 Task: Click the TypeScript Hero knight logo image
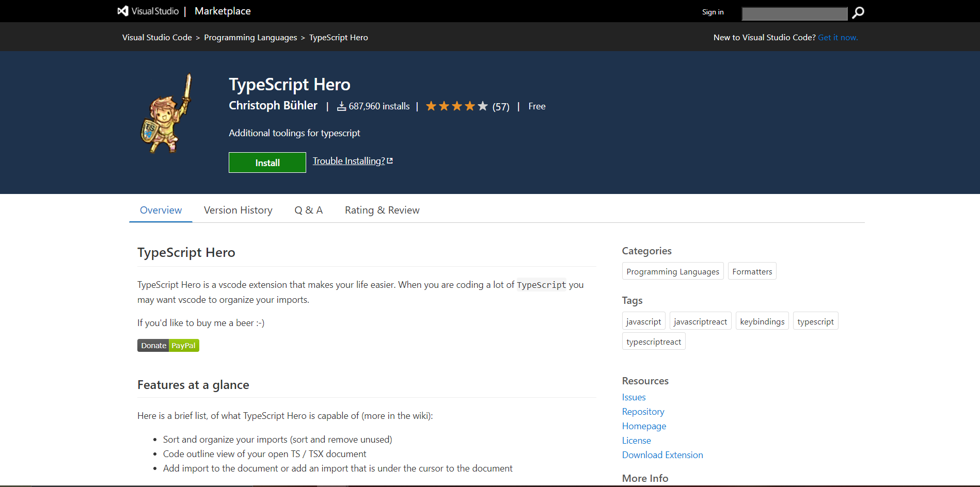166,113
